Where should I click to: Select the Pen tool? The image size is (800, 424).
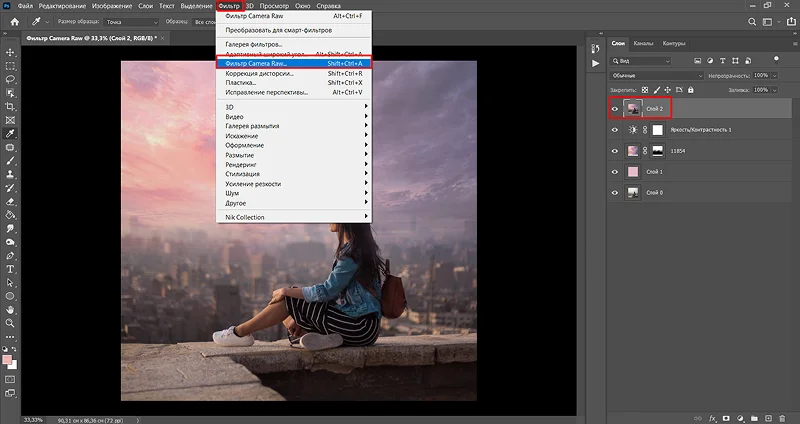10,256
